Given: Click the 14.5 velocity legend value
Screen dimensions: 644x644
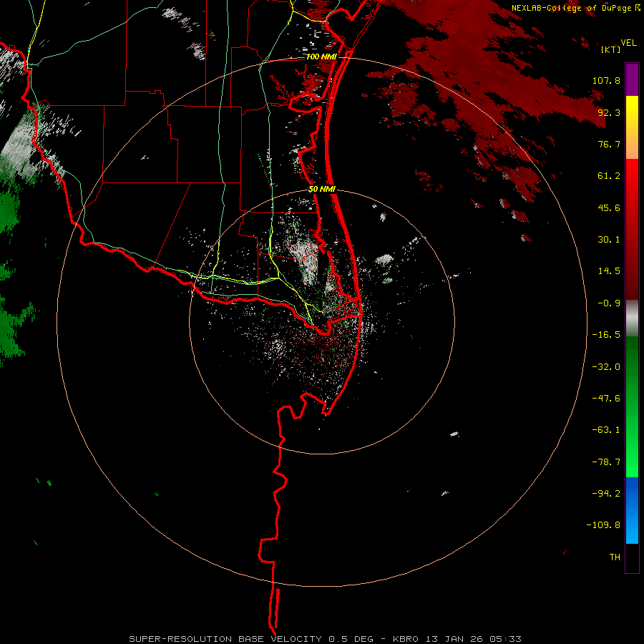Looking at the screenshot, I should [x=609, y=271].
